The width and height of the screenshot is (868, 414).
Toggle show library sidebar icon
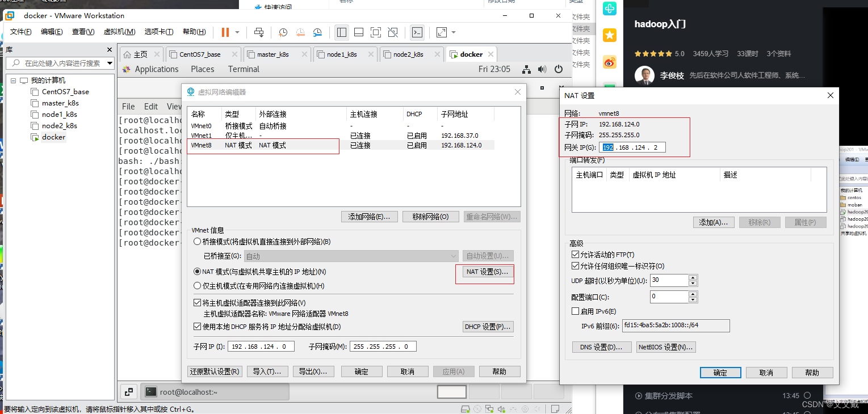click(342, 32)
